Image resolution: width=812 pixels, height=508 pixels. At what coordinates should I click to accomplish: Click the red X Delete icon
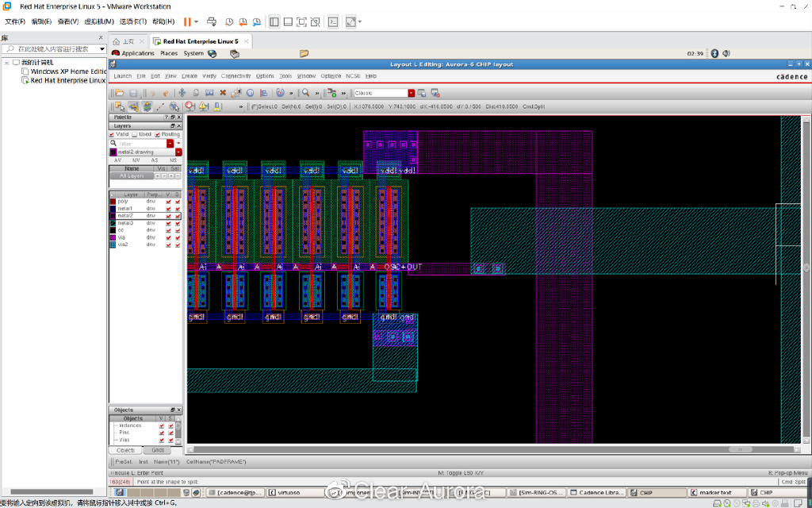tap(223, 93)
